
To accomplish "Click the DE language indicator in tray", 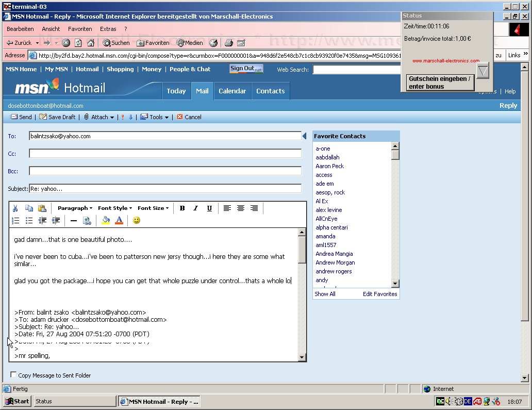I will (x=468, y=402).
